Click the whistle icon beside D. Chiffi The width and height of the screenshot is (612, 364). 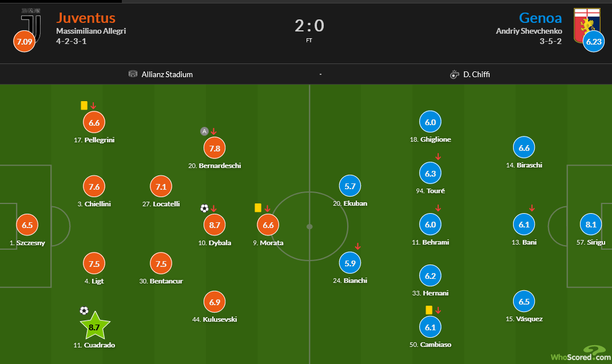pyautogui.click(x=454, y=74)
